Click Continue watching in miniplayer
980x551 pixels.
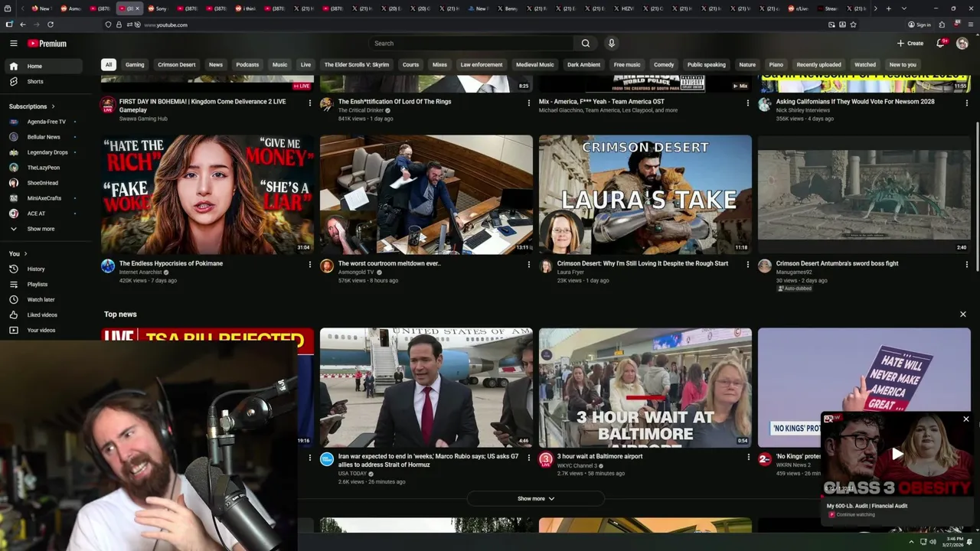855,515
